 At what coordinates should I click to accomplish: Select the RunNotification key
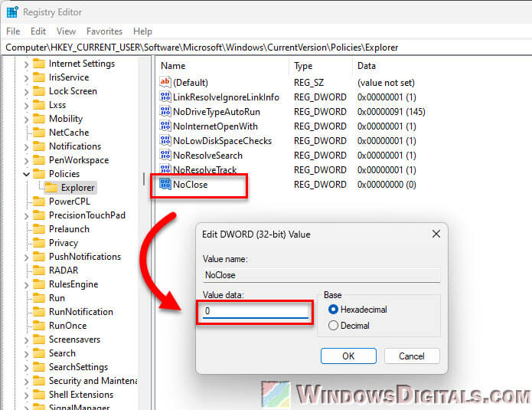coord(81,312)
